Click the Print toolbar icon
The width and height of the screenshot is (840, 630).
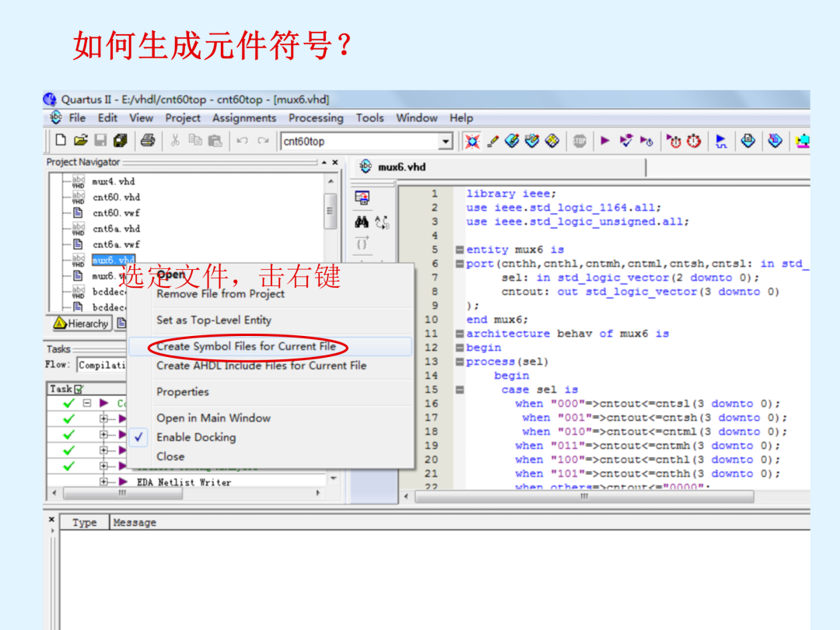pos(147,140)
